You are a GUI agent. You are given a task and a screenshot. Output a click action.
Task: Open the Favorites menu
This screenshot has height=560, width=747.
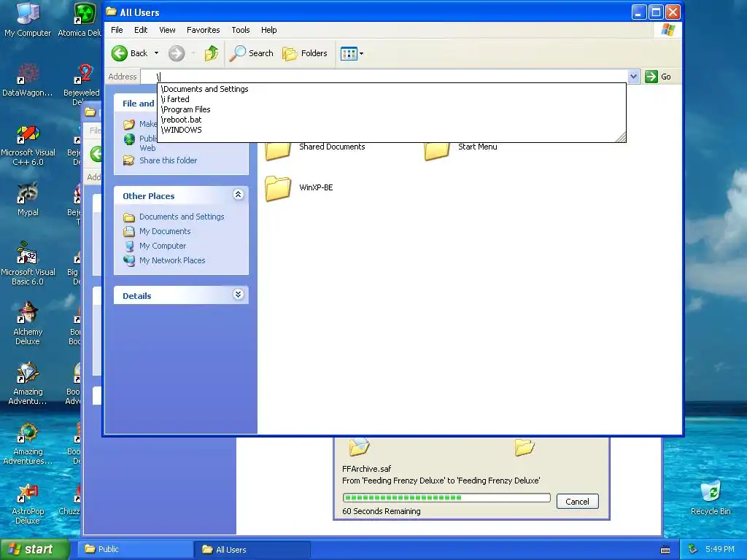click(204, 30)
